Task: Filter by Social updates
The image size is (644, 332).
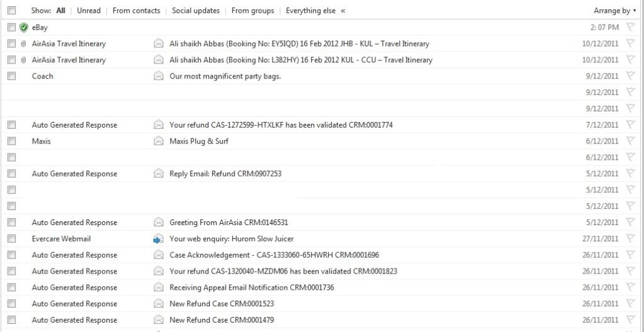Action: click(x=196, y=11)
